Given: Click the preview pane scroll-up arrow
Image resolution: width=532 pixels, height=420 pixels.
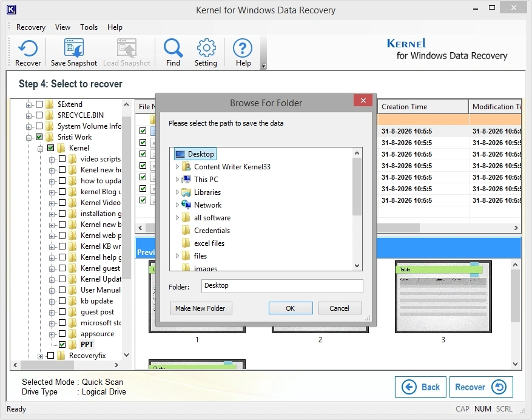Looking at the screenshot, I should click(x=515, y=265).
